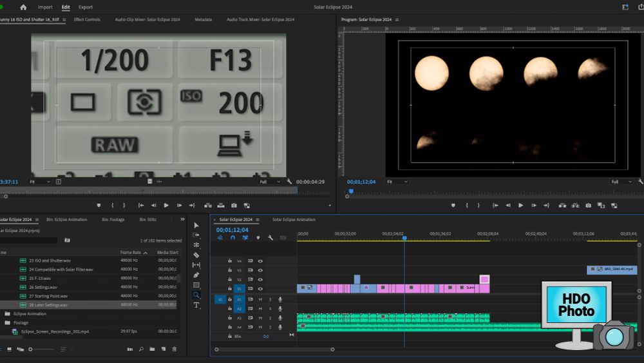
Task: Select the Razor tool in the tools panel
Action: tap(196, 255)
